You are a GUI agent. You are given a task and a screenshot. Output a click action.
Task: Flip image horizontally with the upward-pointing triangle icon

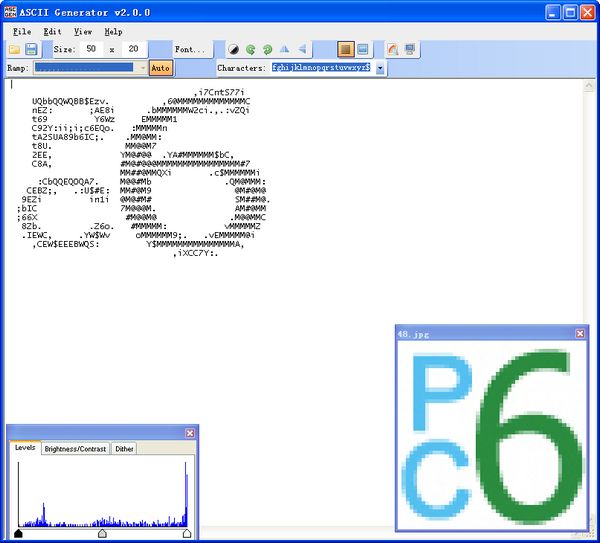(x=284, y=49)
